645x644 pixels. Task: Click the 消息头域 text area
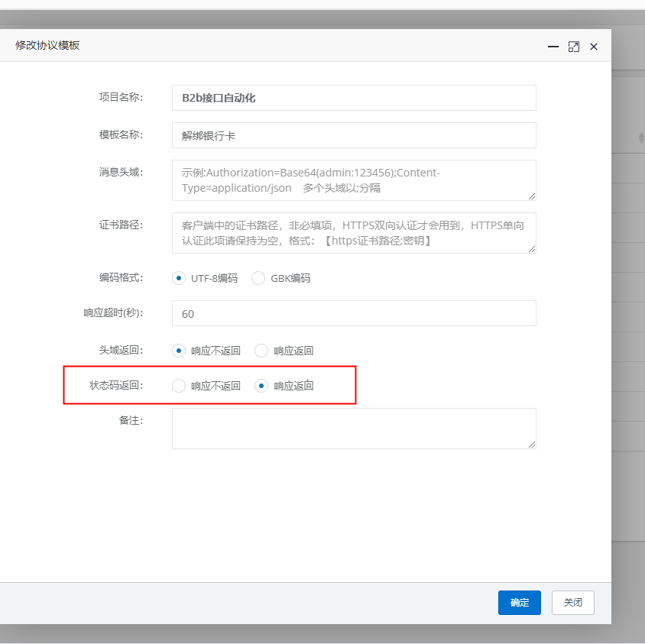pyautogui.click(x=354, y=180)
